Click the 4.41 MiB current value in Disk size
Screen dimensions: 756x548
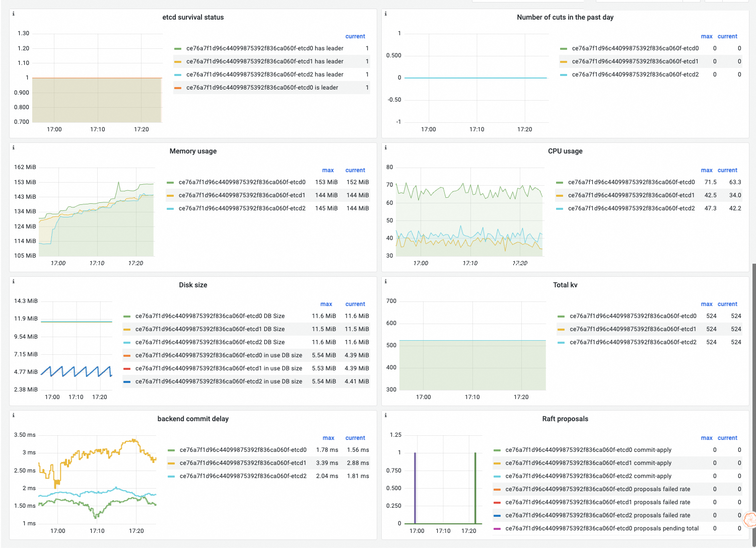(x=357, y=381)
